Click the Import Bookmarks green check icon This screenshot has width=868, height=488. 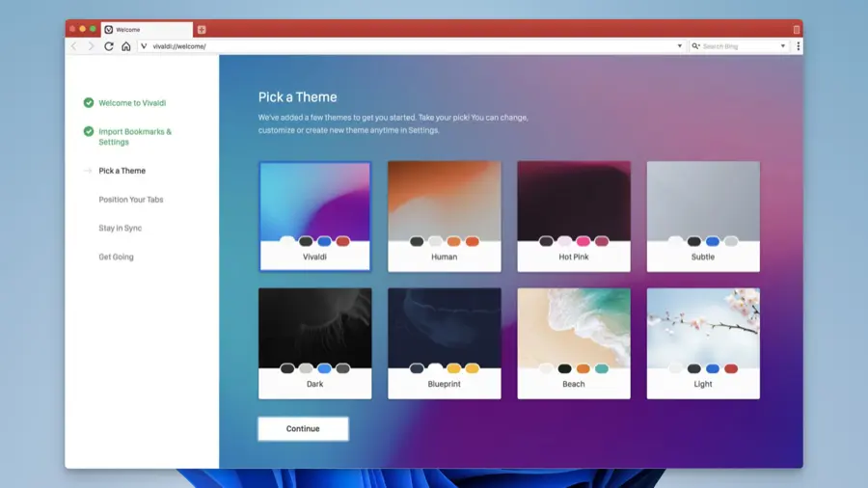89,131
